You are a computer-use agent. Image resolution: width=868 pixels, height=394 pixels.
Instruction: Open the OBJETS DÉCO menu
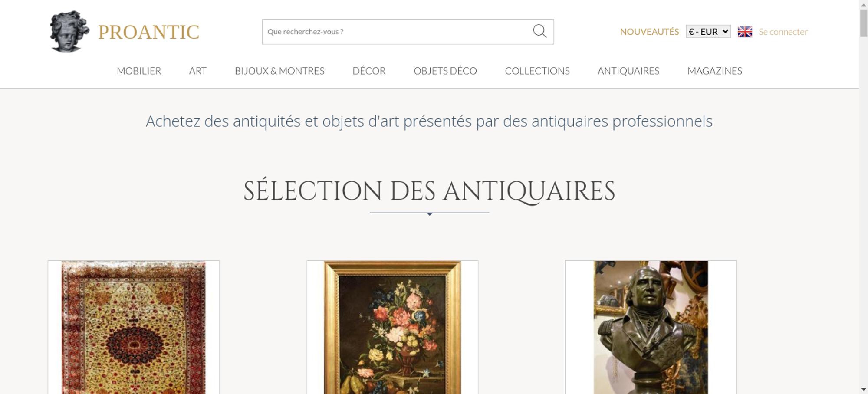[x=445, y=71]
